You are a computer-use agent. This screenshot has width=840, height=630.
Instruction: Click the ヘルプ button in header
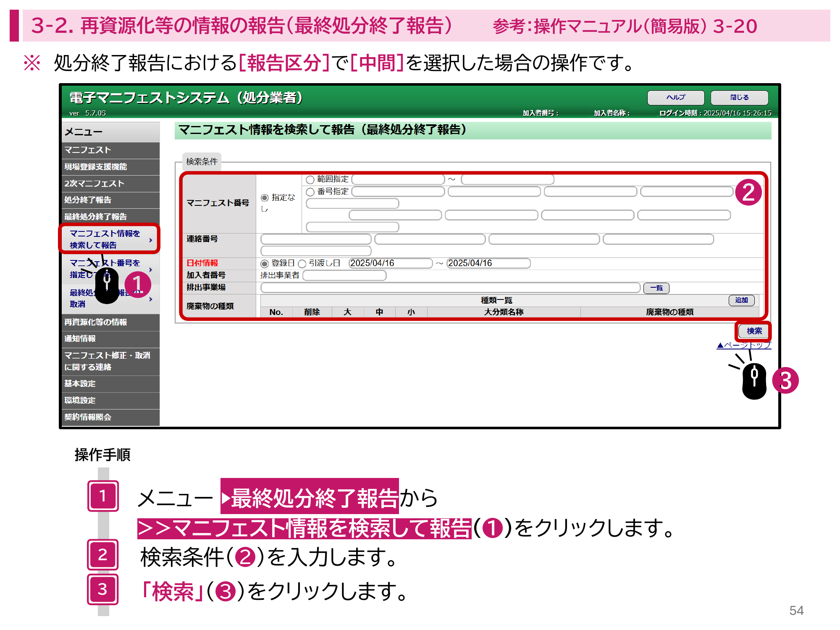675,97
